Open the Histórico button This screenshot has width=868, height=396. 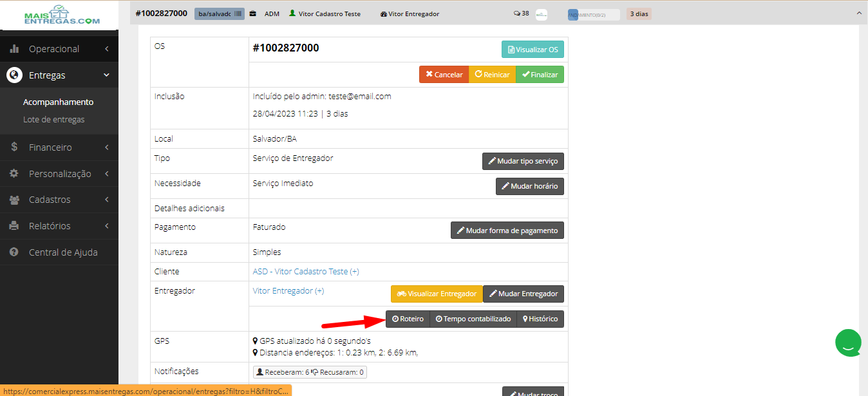[540, 319]
